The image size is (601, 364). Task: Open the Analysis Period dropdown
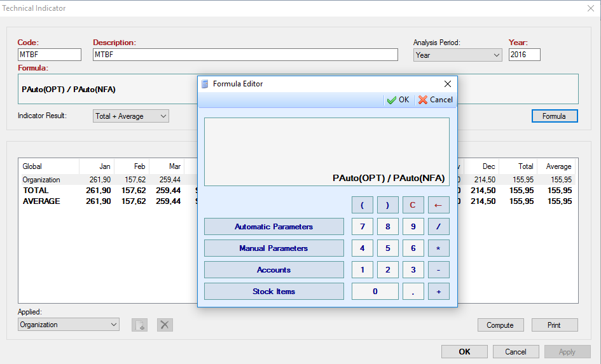point(457,55)
